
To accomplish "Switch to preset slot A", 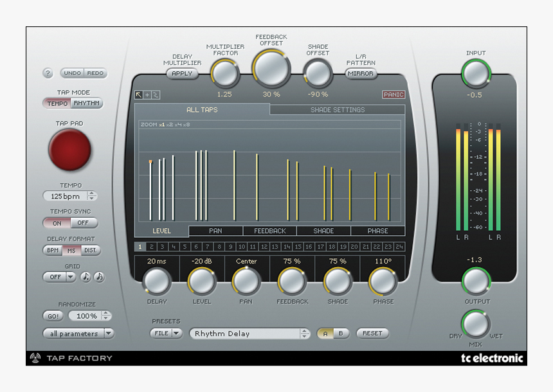I will [x=325, y=334].
